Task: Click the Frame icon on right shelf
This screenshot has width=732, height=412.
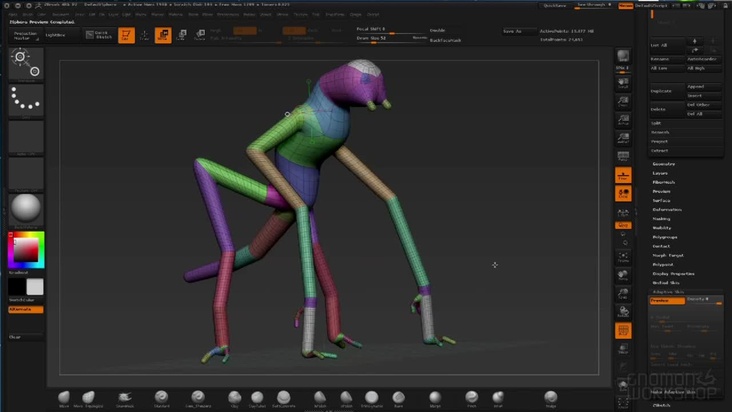Action: click(x=623, y=257)
